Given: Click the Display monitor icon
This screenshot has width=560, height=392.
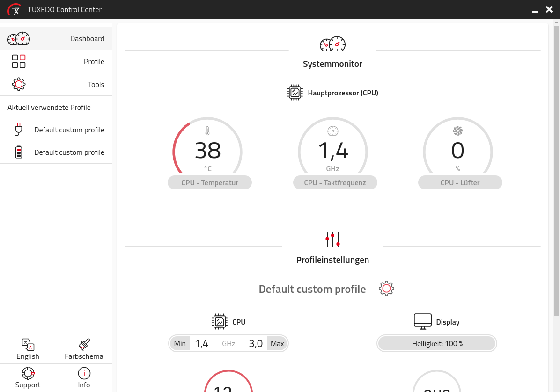Looking at the screenshot, I should coord(422,322).
